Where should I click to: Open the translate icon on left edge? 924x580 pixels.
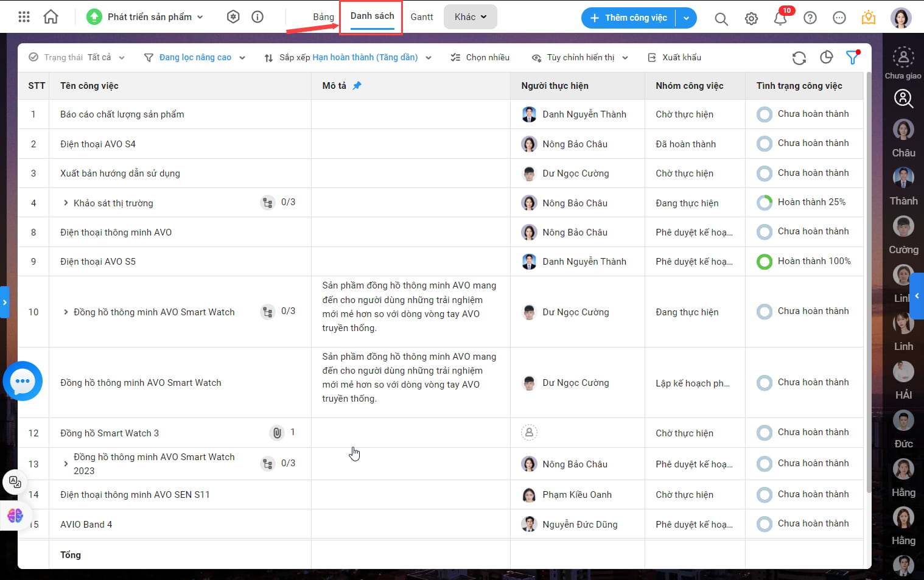pos(15,483)
